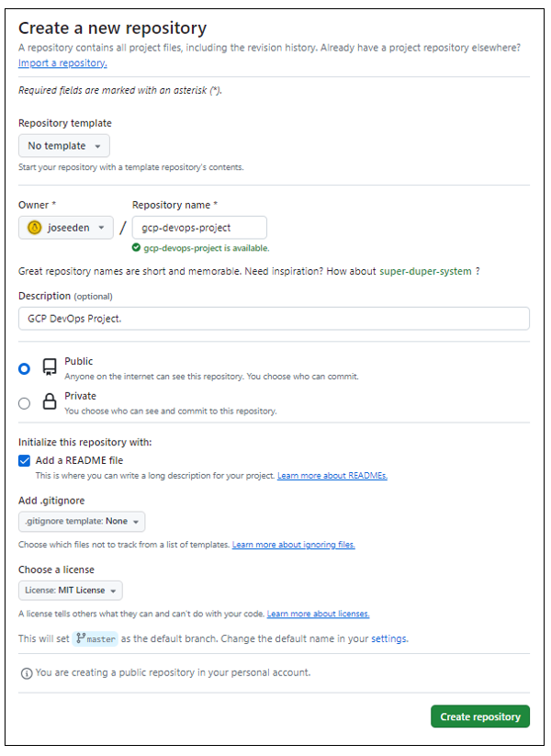Screen dimensions: 551x756
Task: Click the green availability checkmark icon
Action: click(137, 248)
